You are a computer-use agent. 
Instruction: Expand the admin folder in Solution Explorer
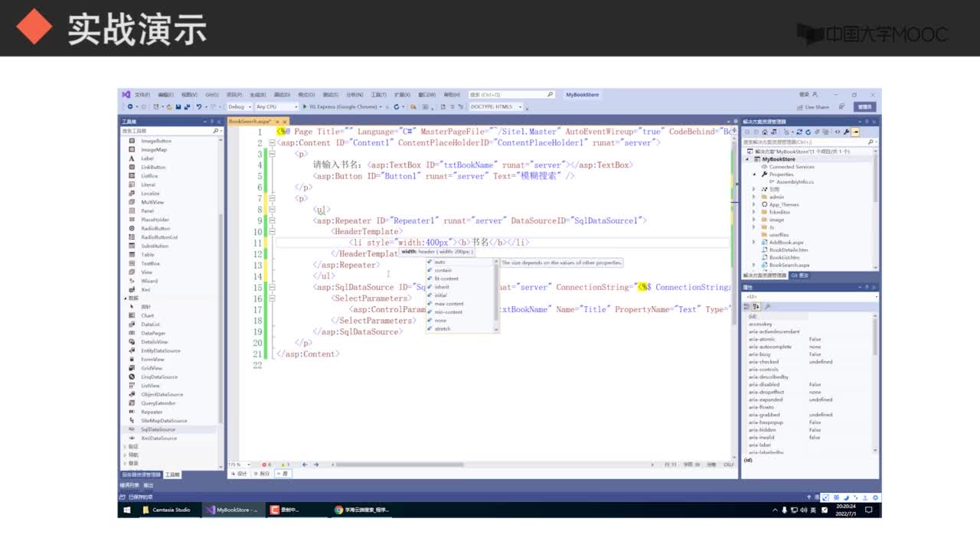pos(753,197)
